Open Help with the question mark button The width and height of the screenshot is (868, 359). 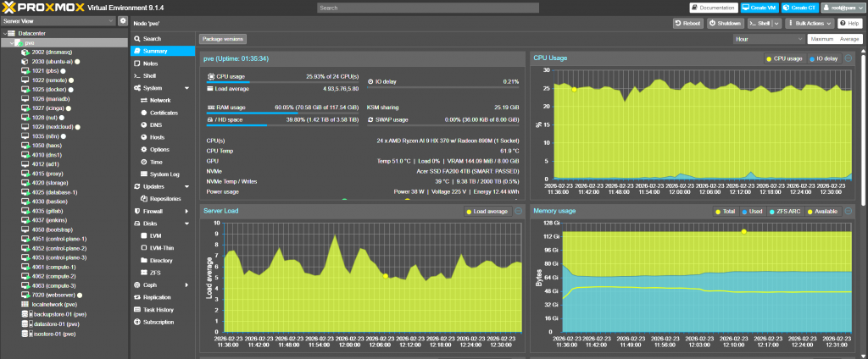tap(849, 24)
